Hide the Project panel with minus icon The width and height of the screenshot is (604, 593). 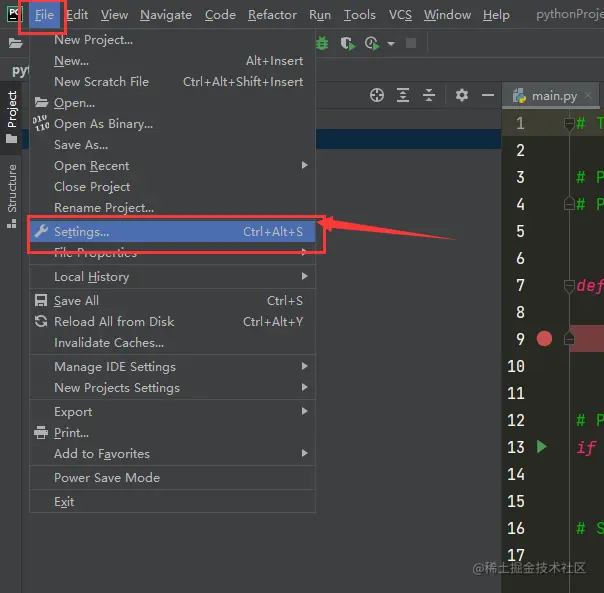click(488, 95)
